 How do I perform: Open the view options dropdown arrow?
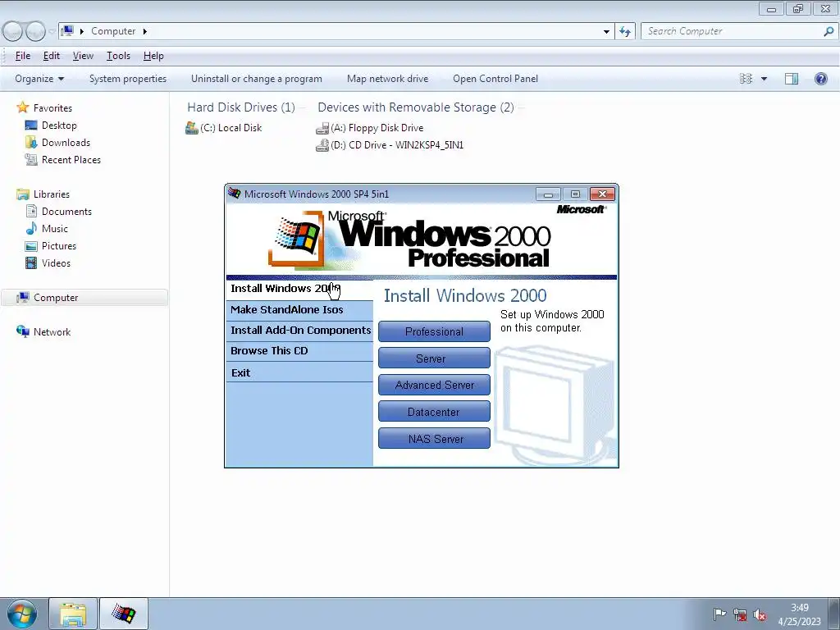[x=764, y=79]
